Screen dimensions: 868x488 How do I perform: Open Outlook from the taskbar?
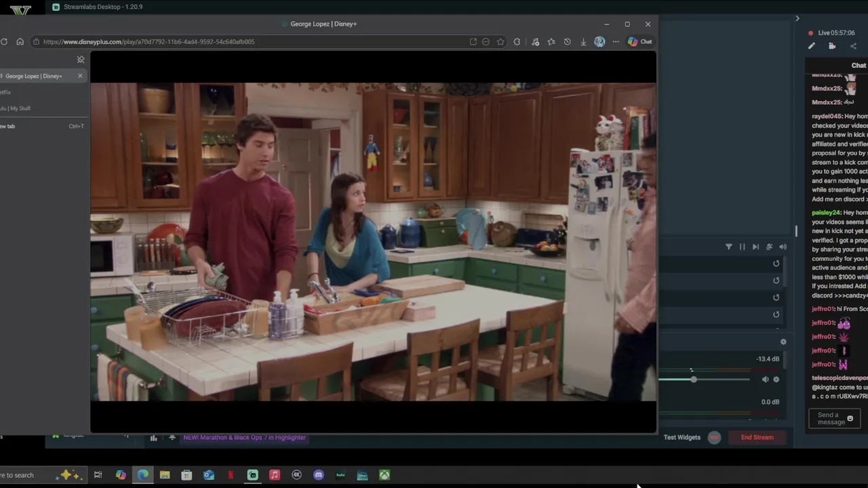pyautogui.click(x=209, y=475)
